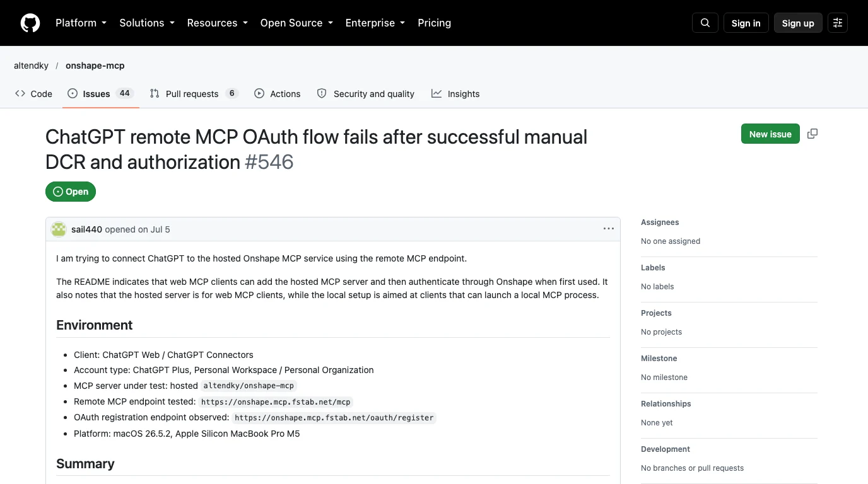Click the Summary section heading

tap(85, 464)
